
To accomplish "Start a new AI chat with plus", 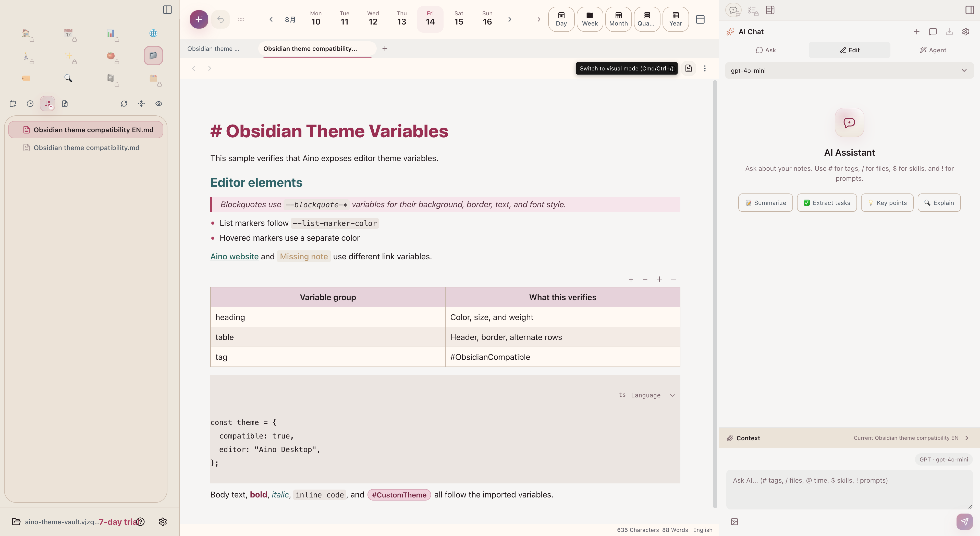I will (x=916, y=32).
